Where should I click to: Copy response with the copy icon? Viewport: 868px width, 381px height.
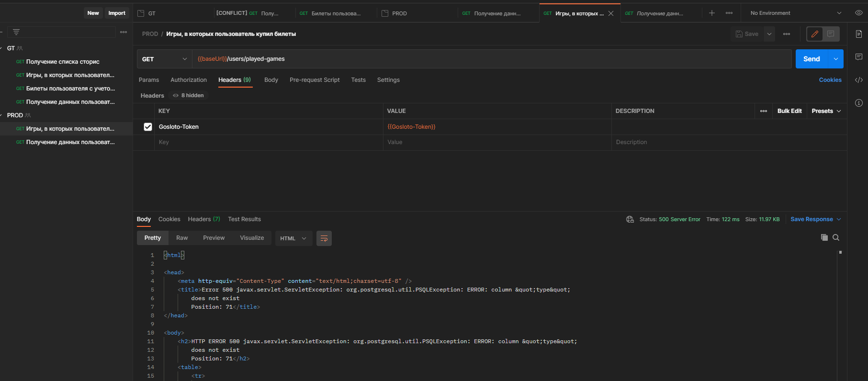tap(824, 237)
